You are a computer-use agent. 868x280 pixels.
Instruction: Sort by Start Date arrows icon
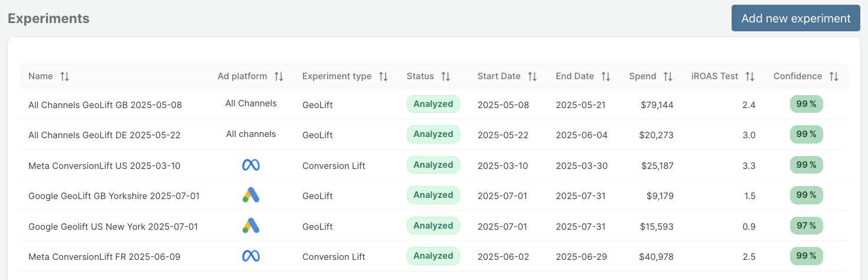click(532, 76)
